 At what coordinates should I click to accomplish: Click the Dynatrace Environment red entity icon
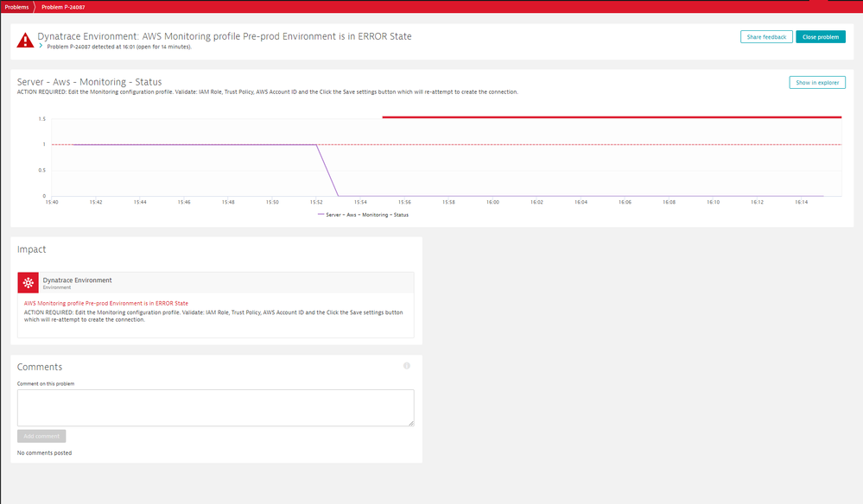click(x=29, y=283)
